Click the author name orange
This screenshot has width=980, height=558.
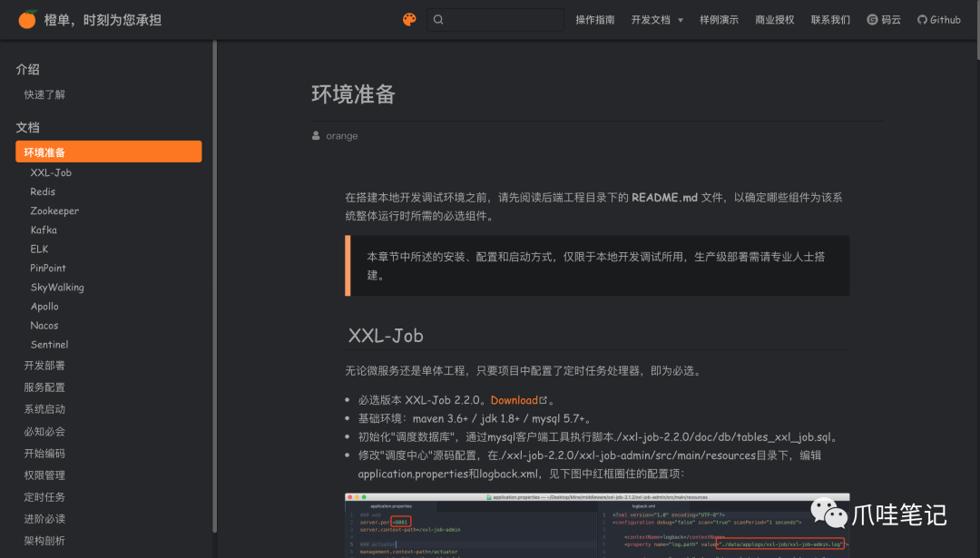click(342, 135)
